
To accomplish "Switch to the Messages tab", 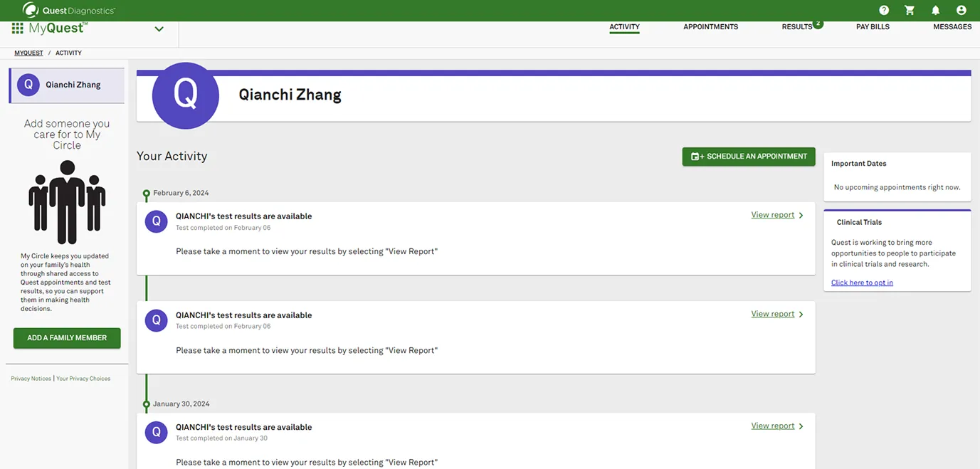I will coord(952,27).
